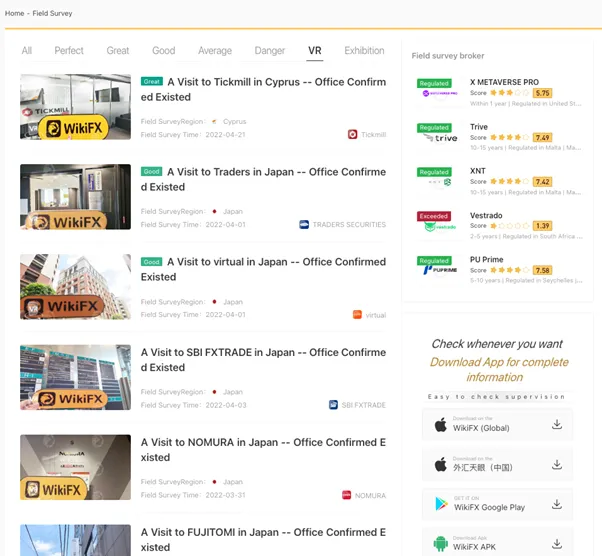Click the SBI FXTRADE broker logo icon
The width and height of the screenshot is (602, 556).
[333, 405]
